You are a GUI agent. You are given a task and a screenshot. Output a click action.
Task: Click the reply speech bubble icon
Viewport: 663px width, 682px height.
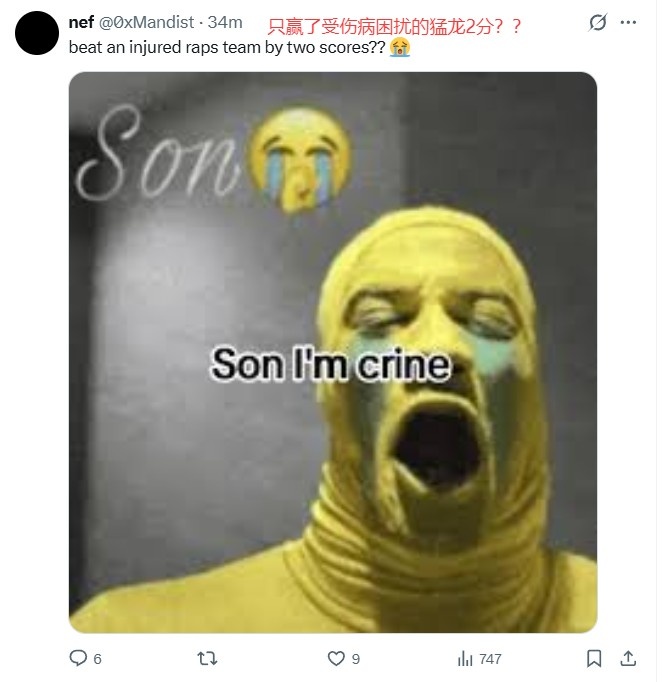click(x=78, y=658)
